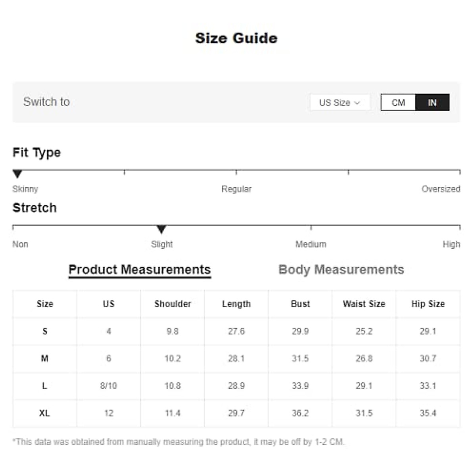Viewport: 476px width, 476px height.
Task: Open the US Size dropdown
Action: (340, 102)
